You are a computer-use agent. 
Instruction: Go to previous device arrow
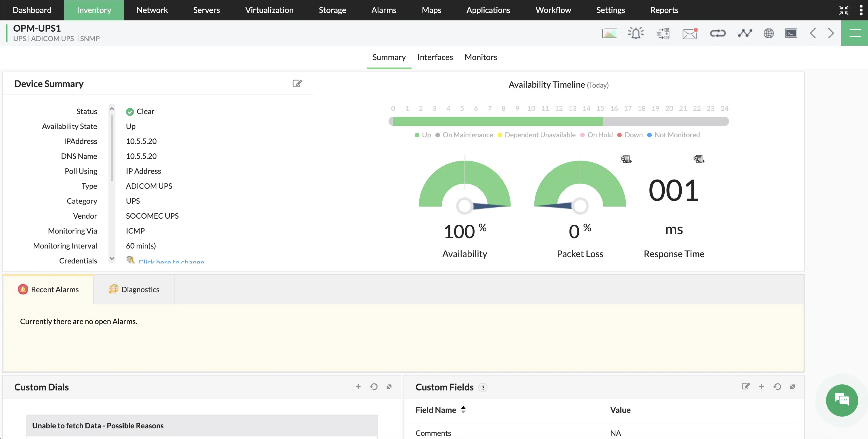pyautogui.click(x=813, y=33)
